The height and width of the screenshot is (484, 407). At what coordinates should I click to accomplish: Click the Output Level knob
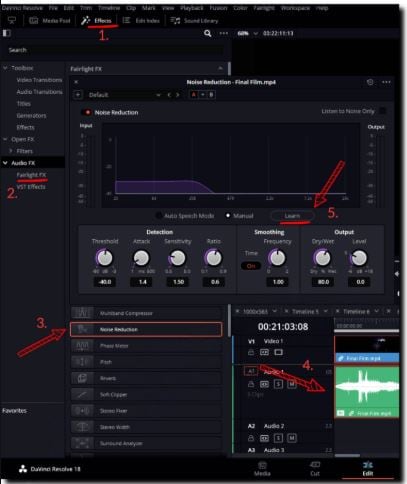(x=359, y=257)
